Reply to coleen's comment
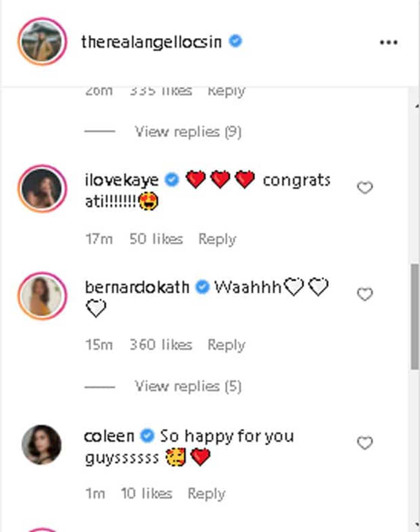 click(206, 493)
